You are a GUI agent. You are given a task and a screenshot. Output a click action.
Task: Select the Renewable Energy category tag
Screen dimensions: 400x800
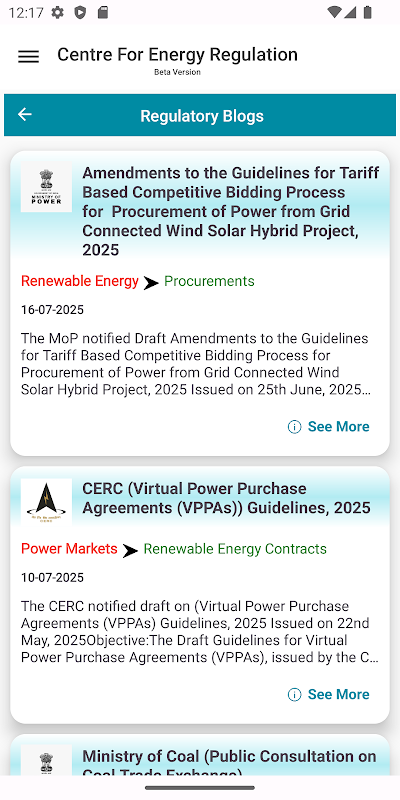(80, 281)
